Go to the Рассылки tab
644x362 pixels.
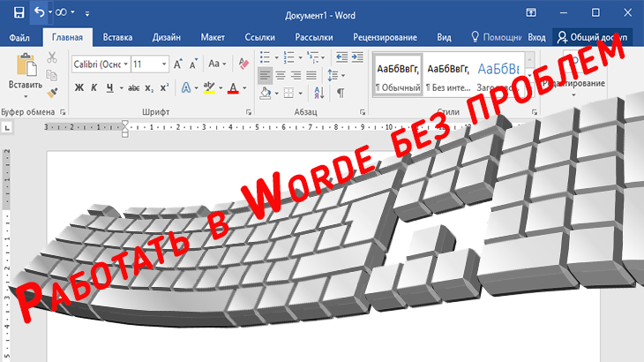coord(314,37)
